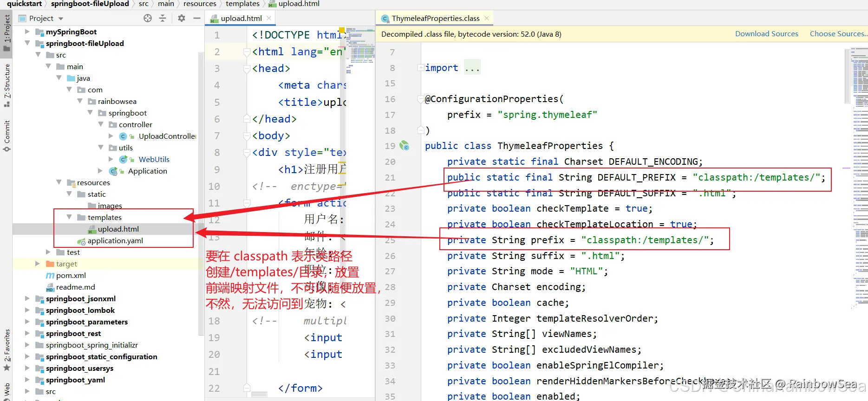Viewport: 868px width, 401px height.
Task: Collapse the springboot-fileUpload module
Action: point(27,43)
